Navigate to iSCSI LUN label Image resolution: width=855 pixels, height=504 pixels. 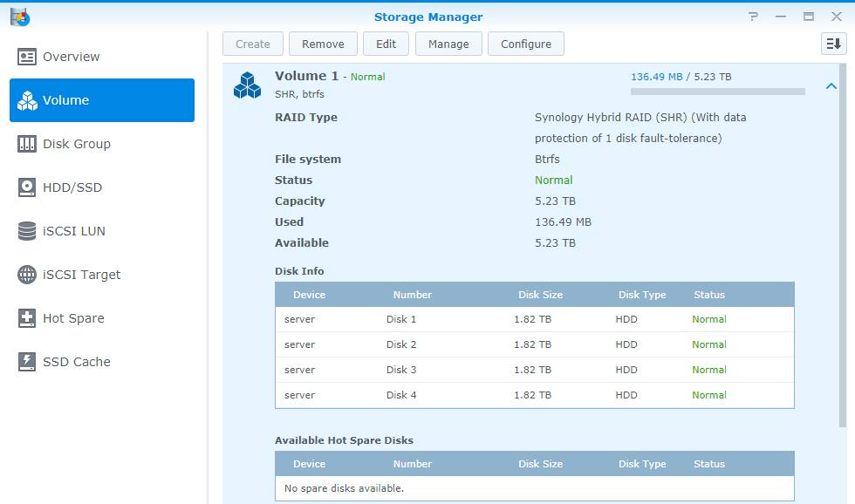point(73,231)
